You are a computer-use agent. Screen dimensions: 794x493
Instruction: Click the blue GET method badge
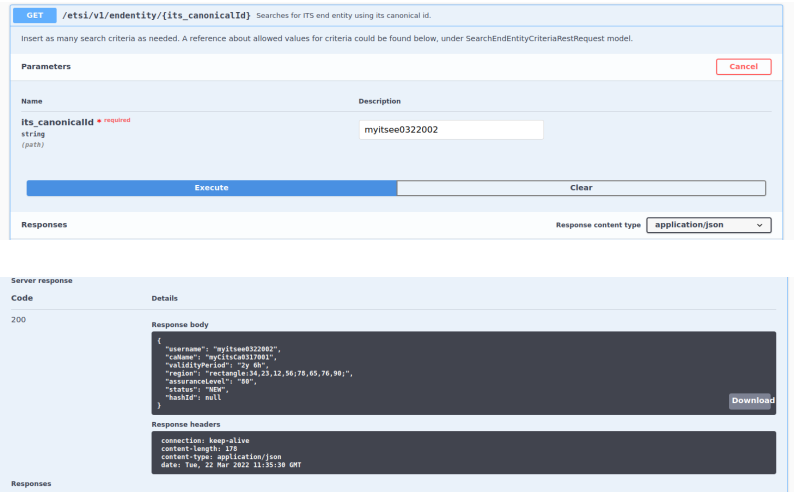click(x=32, y=14)
